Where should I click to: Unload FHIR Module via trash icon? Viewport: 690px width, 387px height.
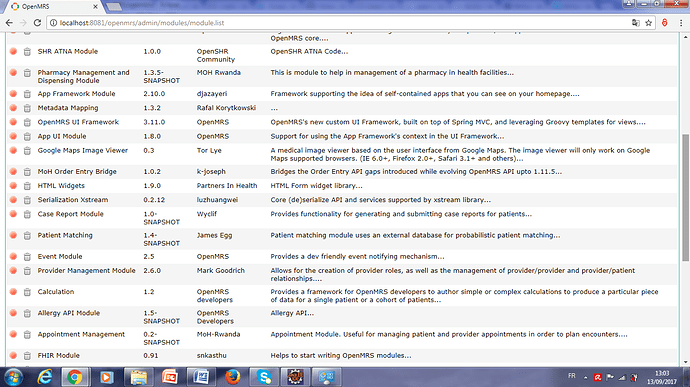pos(27,356)
